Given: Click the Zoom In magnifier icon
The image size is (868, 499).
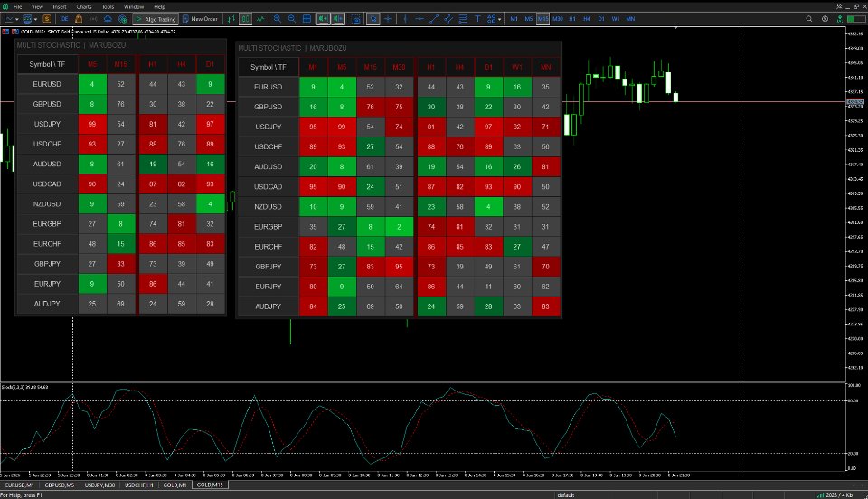Looking at the screenshot, I should [x=277, y=19].
